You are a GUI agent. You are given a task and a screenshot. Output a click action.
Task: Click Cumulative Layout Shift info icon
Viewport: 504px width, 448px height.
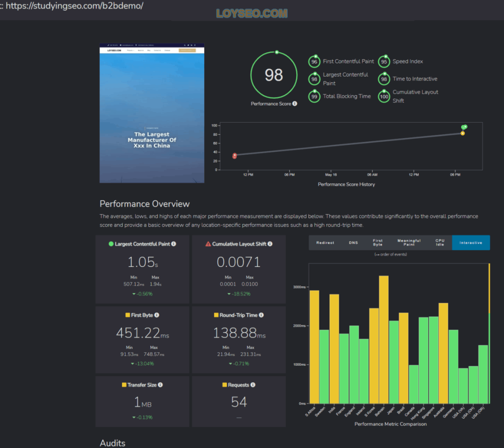click(270, 244)
